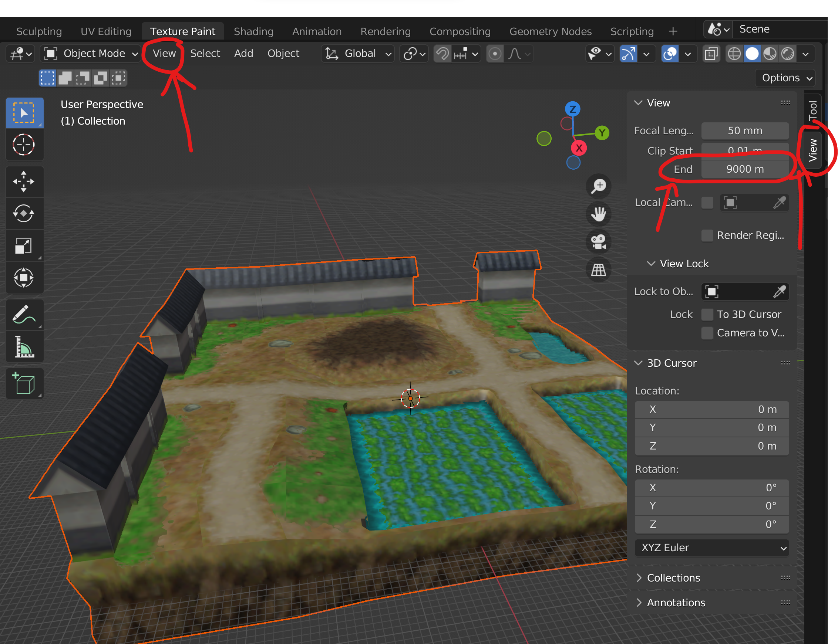Screen dimensions: 838x644
Task: Switch to orthographic view with grid icon
Action: click(x=598, y=270)
